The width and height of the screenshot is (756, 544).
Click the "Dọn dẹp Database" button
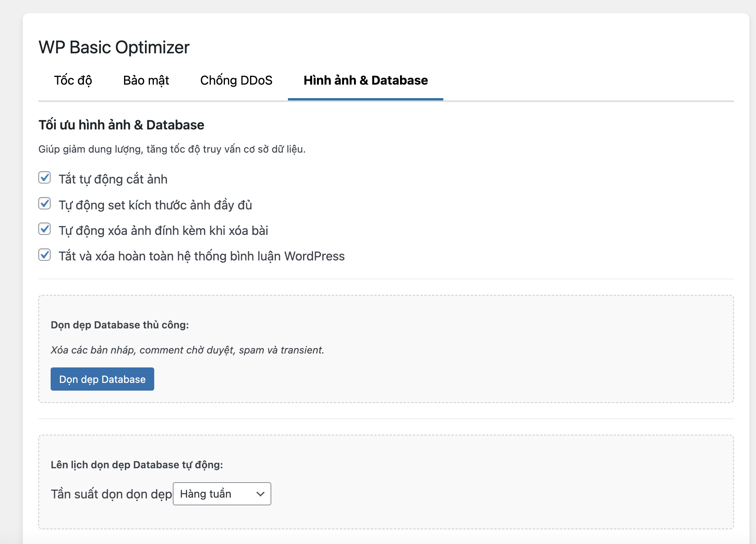102,379
